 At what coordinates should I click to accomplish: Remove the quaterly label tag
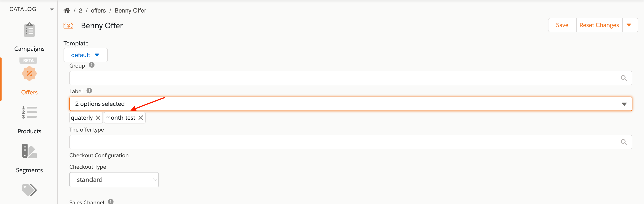pos(98,118)
